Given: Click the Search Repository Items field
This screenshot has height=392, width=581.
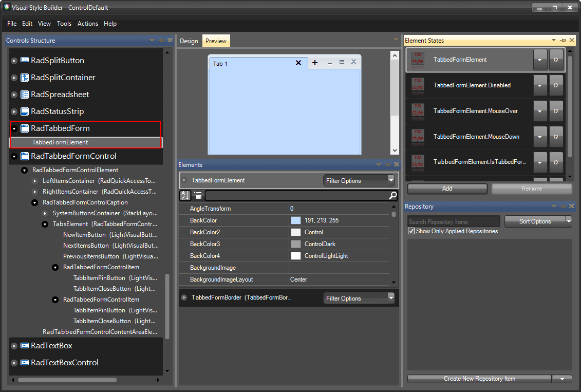Looking at the screenshot, I should click(454, 221).
